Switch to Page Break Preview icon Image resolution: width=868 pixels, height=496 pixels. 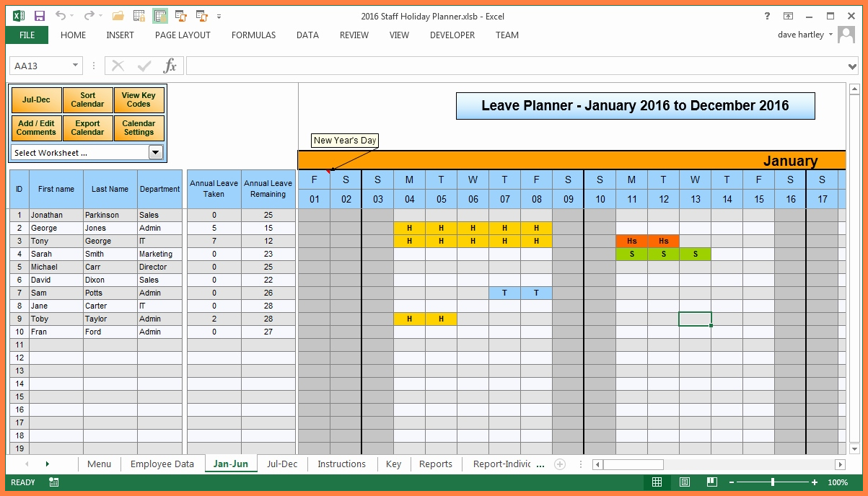coord(711,482)
